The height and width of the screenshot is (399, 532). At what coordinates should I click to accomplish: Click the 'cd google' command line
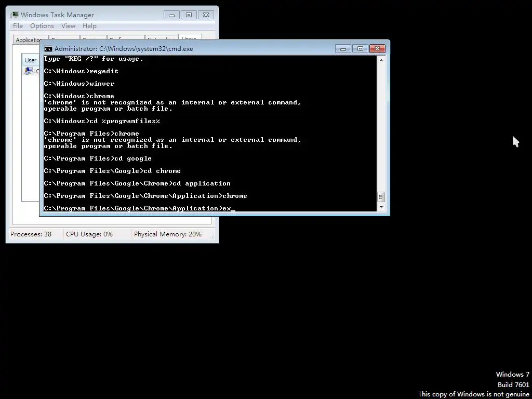pyautogui.click(x=98, y=158)
